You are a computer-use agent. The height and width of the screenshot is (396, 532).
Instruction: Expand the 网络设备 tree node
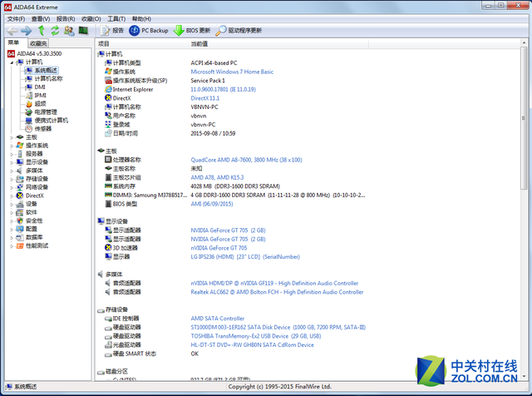[x=12, y=187]
